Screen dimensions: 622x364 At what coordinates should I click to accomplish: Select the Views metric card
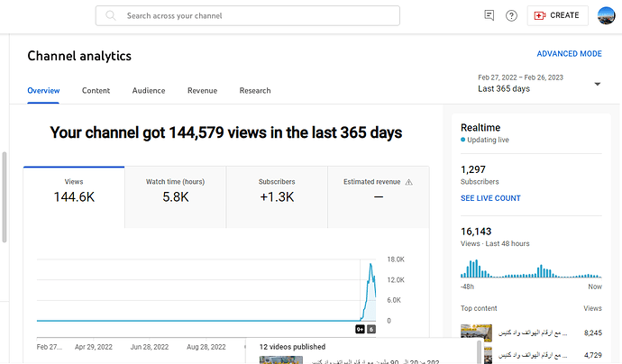74,197
